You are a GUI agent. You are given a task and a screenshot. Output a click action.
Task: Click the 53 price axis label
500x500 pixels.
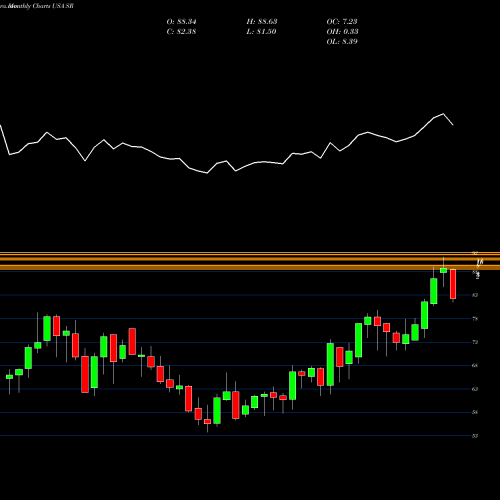[x=475, y=436]
